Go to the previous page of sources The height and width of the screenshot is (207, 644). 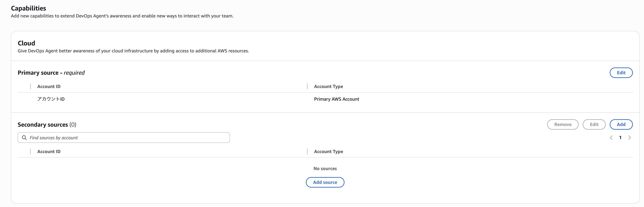click(x=611, y=138)
